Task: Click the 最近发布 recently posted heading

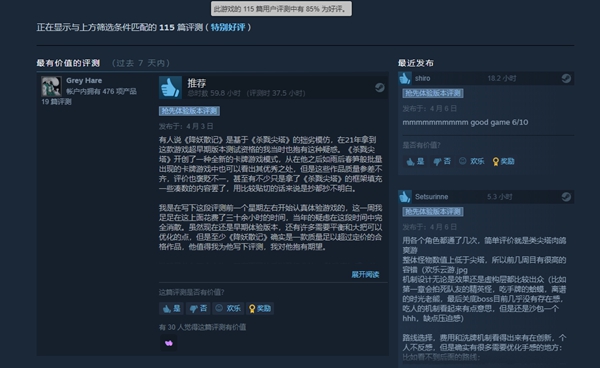Action: click(416, 63)
